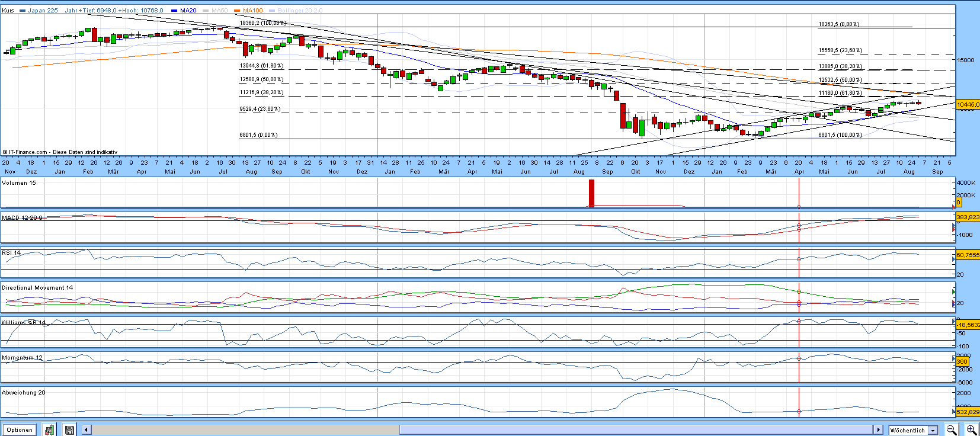Click the Directional Movement 14 label
Viewport: 980px width, 436px height.
[x=37, y=288]
